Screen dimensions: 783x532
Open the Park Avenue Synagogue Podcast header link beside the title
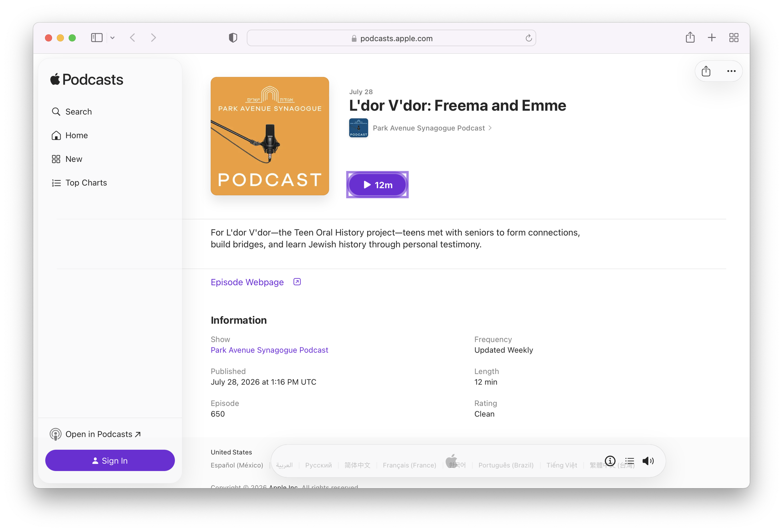click(x=432, y=128)
